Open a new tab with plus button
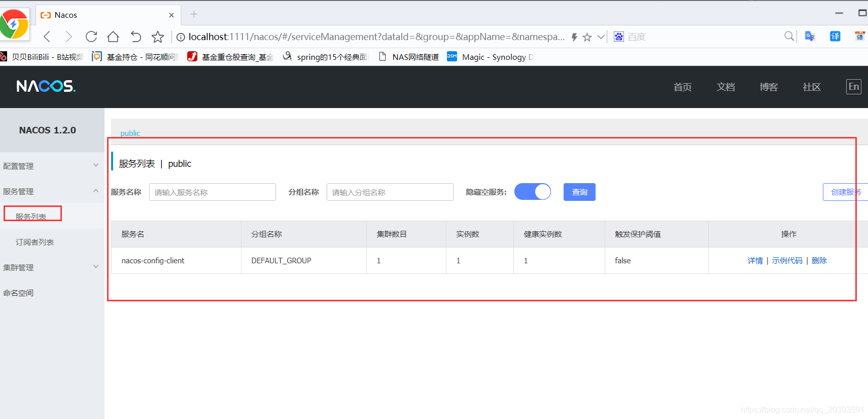Screen dimensions: 868x419 click(194, 14)
